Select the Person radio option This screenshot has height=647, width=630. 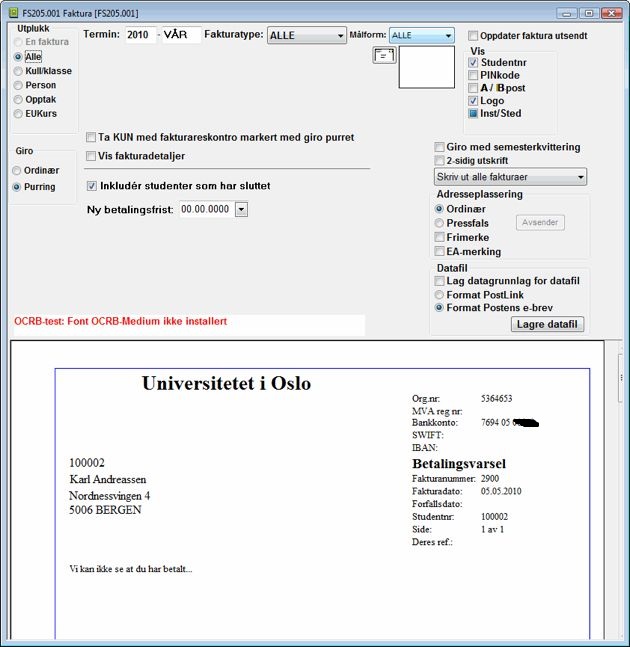point(18,85)
